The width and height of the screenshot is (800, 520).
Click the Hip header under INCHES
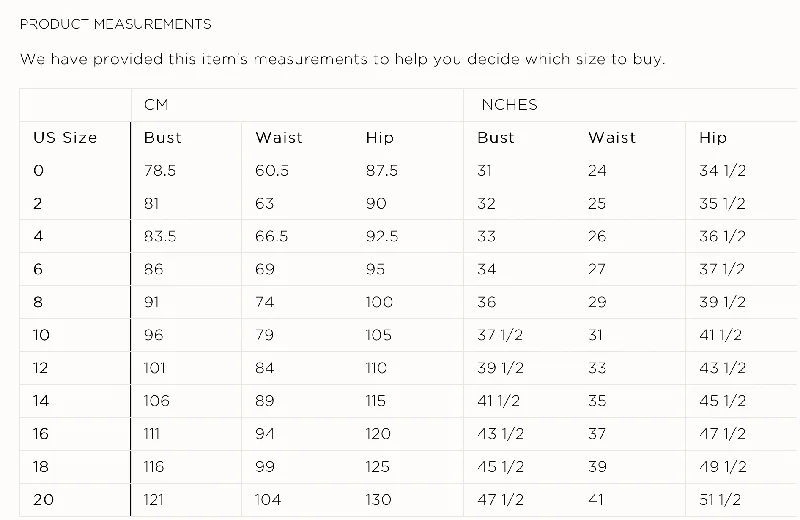pyautogui.click(x=713, y=138)
